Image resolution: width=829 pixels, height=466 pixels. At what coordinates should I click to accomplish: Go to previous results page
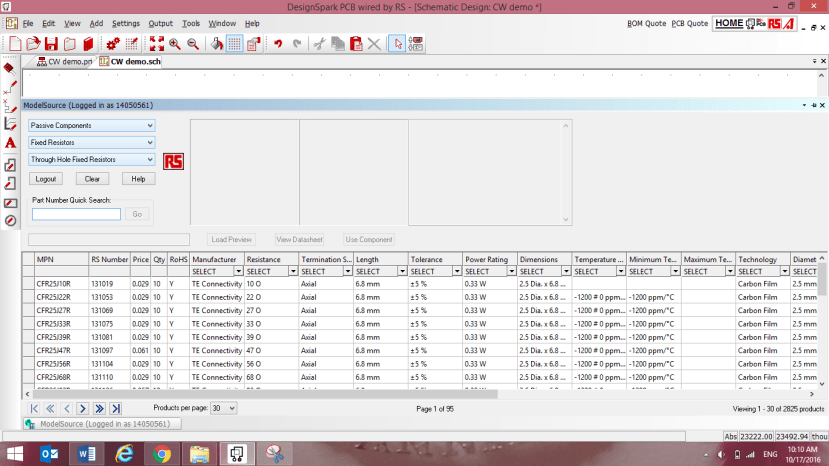pos(67,408)
